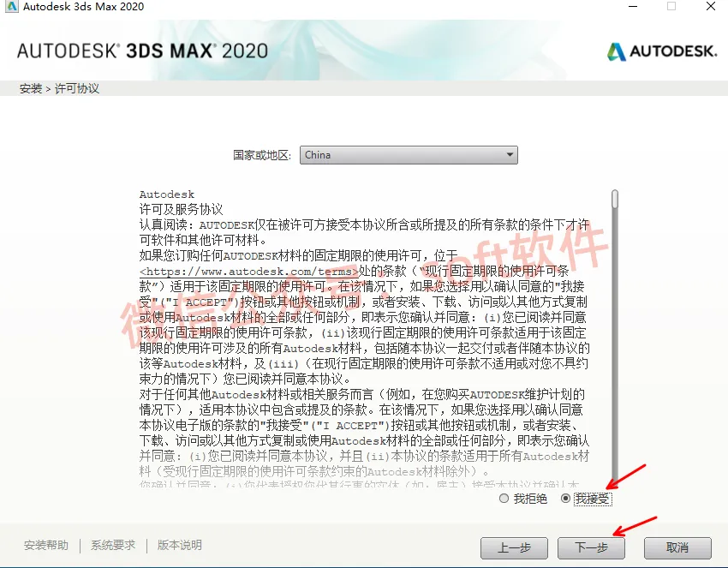Open the 版本说明 link
This screenshot has width=728, height=568.
(x=180, y=545)
